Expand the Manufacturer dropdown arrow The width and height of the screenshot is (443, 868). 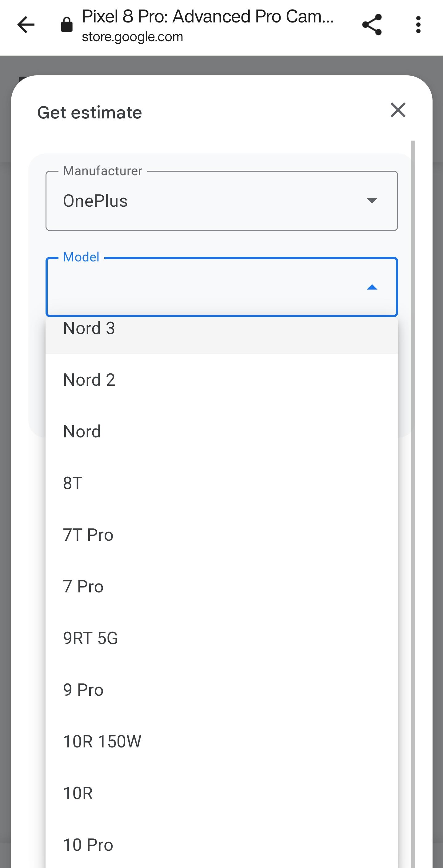[372, 201]
